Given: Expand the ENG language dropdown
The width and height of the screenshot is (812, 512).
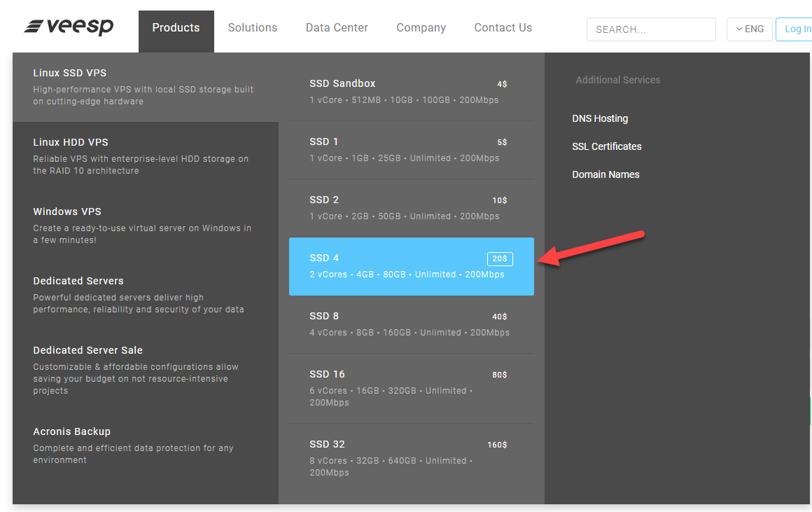Looking at the screenshot, I should [x=749, y=29].
